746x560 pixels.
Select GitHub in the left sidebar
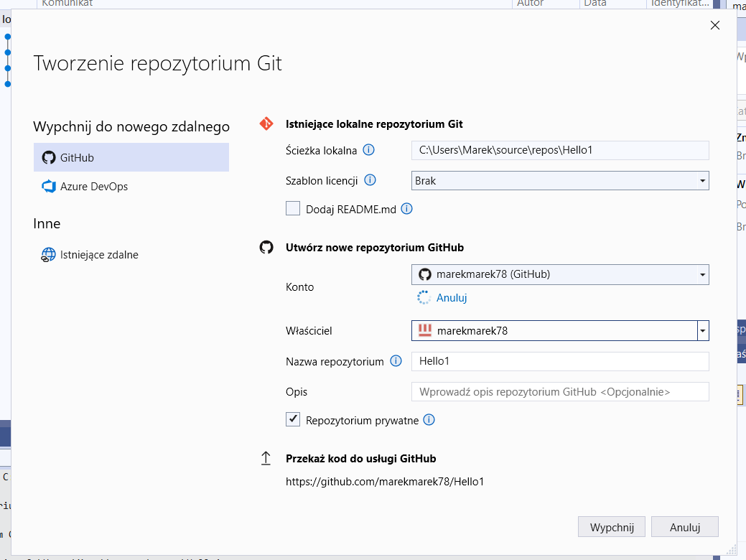131,157
